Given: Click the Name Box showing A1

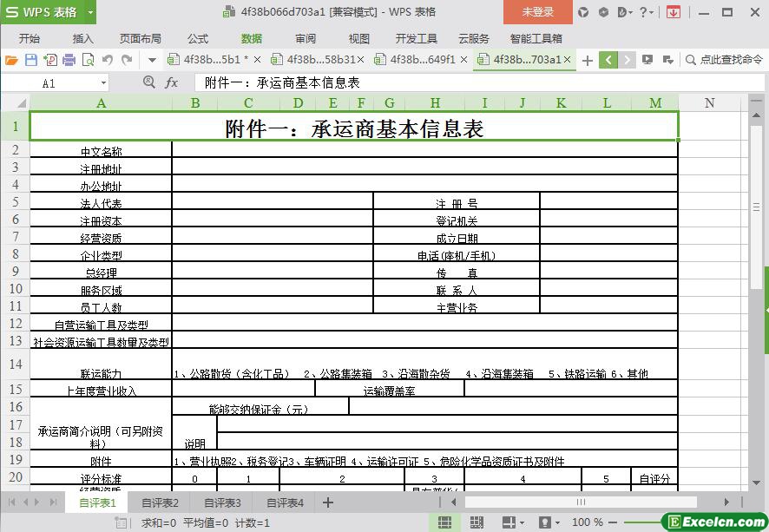Looking at the screenshot, I should [x=49, y=83].
